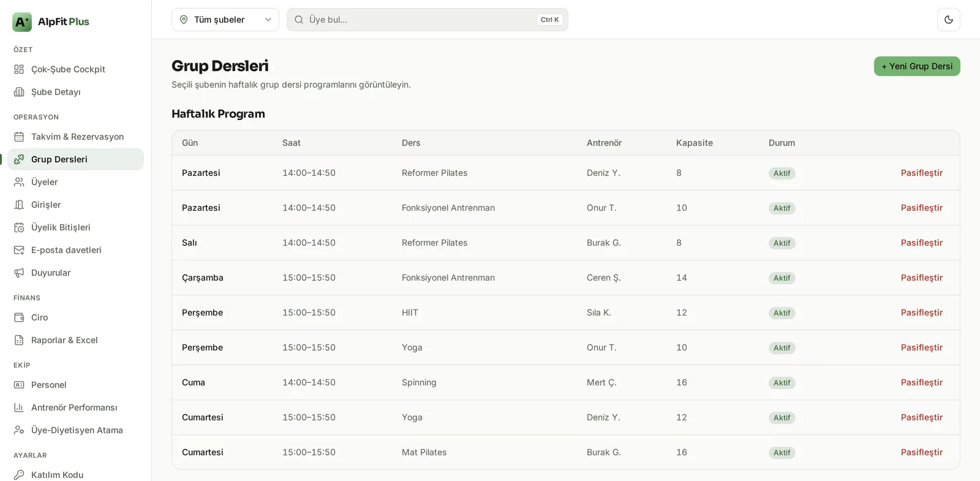The width and height of the screenshot is (980, 481).
Task: Click the HIIT class name
Action: [410, 312]
